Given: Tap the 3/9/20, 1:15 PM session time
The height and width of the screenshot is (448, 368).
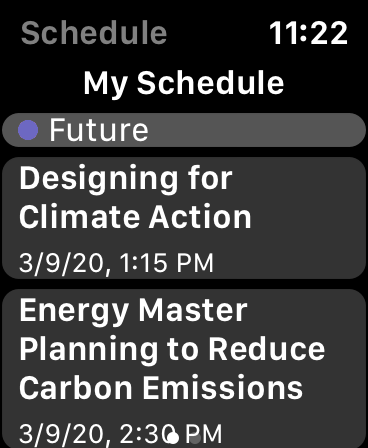Looking at the screenshot, I should (x=116, y=263).
